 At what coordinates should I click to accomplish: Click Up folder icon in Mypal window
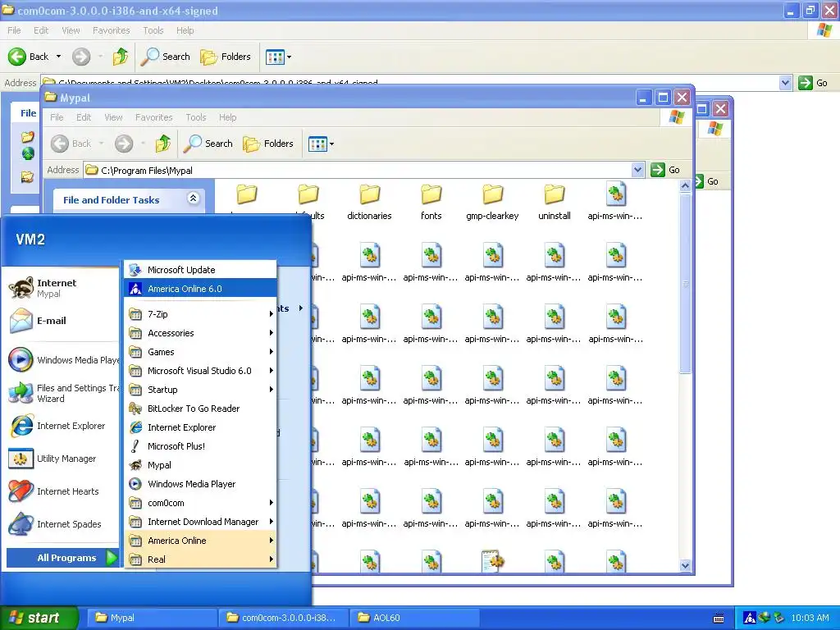[x=163, y=144]
